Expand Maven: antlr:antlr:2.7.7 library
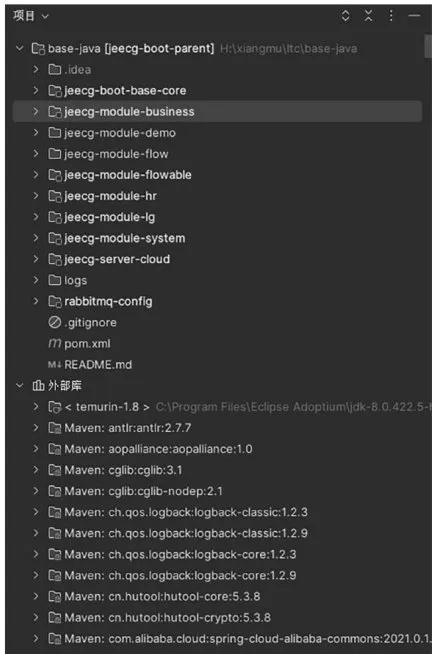This screenshot has height=654, width=432. (x=36, y=428)
